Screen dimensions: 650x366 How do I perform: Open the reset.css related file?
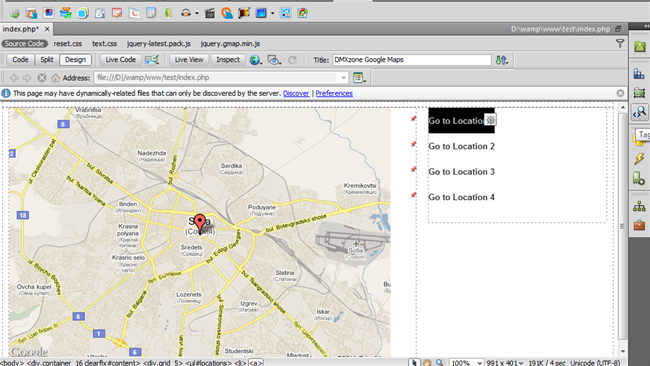(x=68, y=44)
